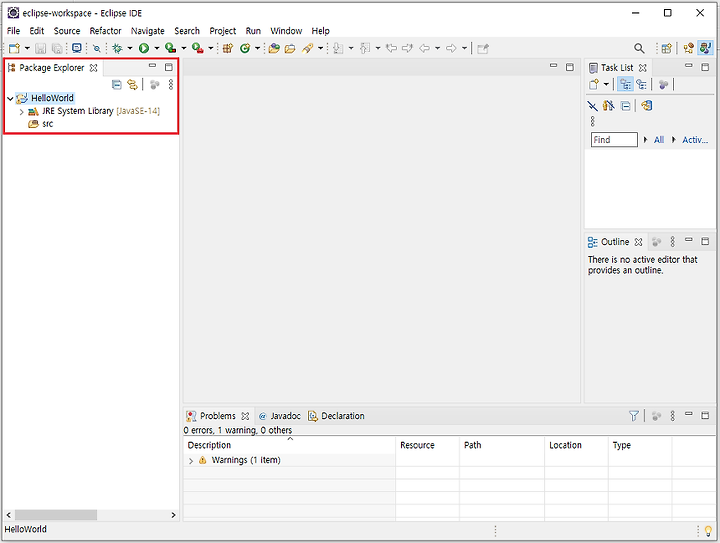Open the Navigate menu
The height and width of the screenshot is (543, 720).
click(147, 31)
